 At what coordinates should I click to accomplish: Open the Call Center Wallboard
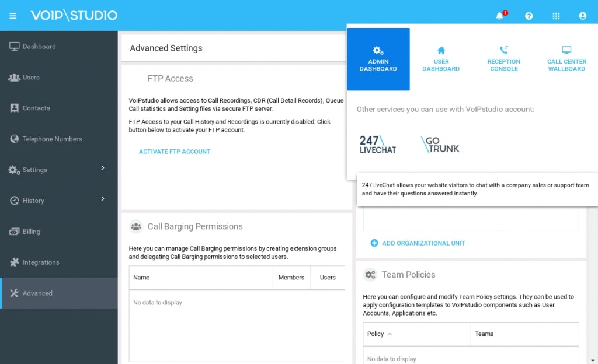[566, 60]
